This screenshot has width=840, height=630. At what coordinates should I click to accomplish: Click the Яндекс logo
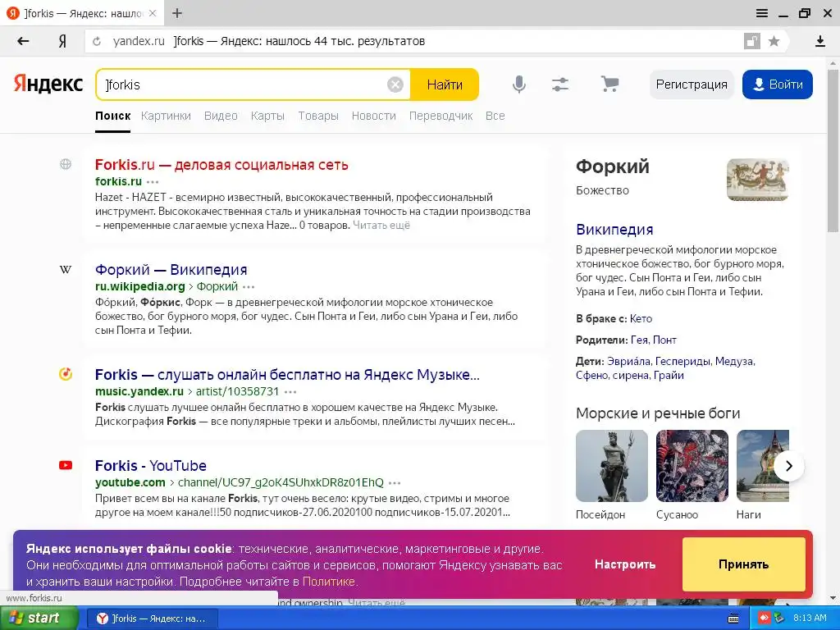pos(48,84)
